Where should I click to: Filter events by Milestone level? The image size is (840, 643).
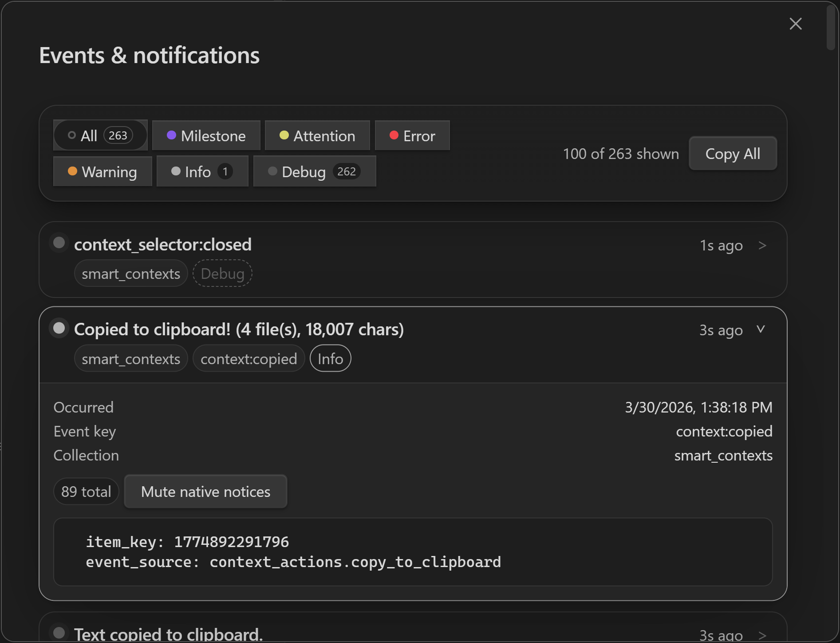[x=206, y=135]
